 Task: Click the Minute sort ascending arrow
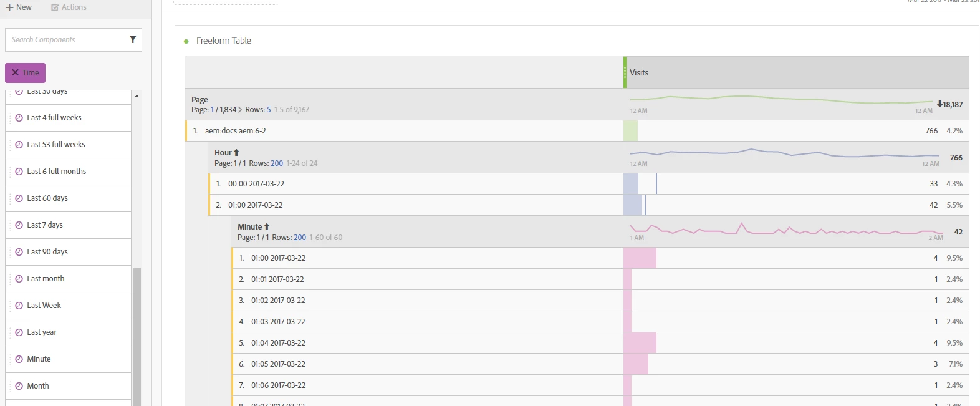267,227
